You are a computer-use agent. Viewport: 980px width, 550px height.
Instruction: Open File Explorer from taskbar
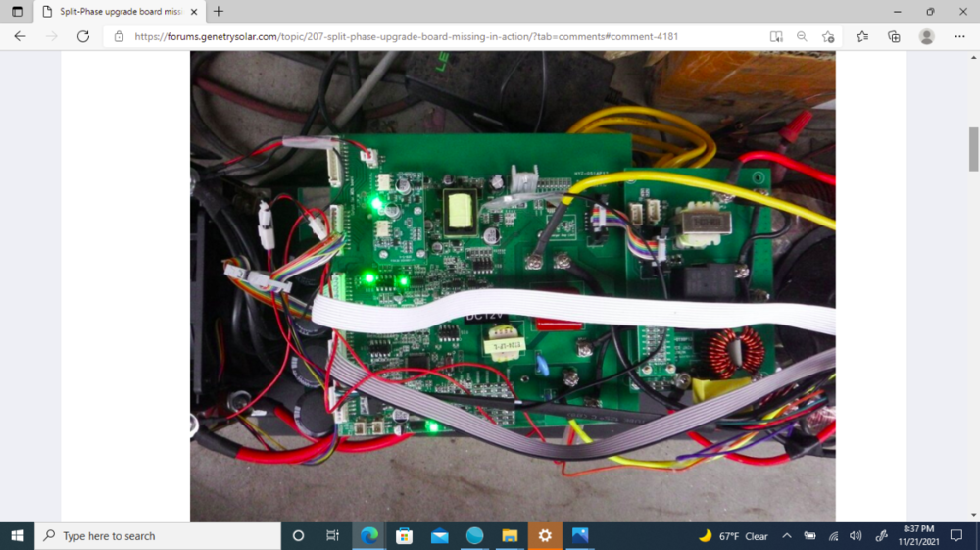(510, 535)
